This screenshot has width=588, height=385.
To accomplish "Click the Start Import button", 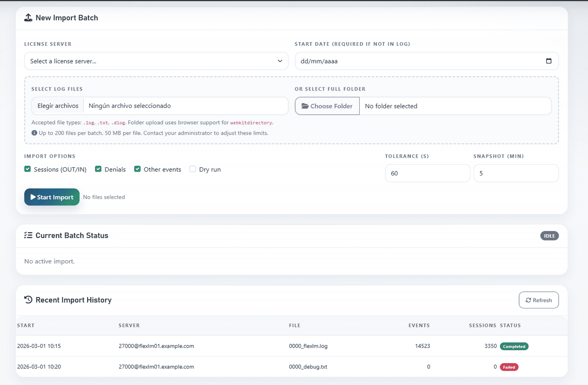I will (x=52, y=197).
